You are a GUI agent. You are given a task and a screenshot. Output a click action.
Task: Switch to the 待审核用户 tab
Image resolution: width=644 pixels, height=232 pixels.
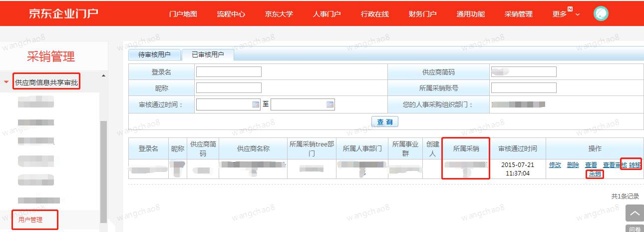154,54
